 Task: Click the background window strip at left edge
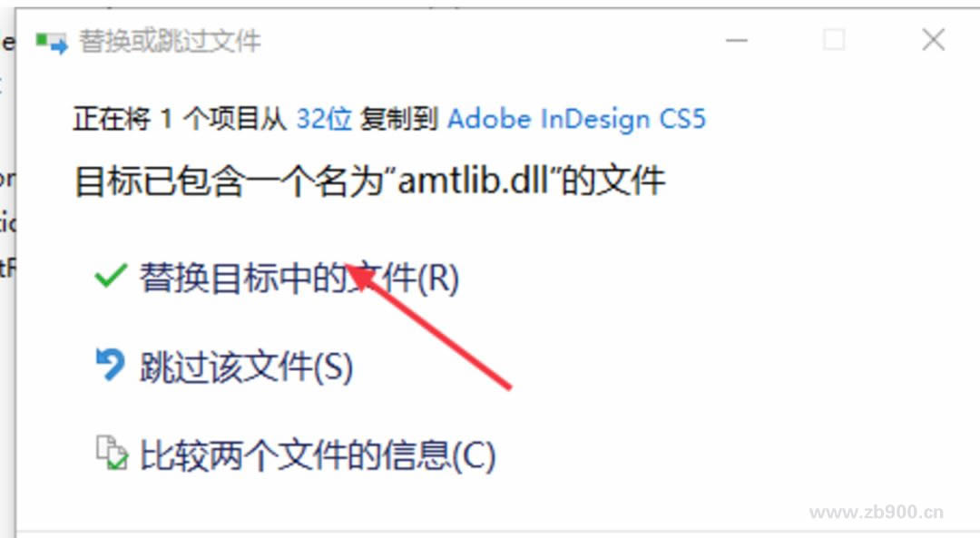point(7,269)
